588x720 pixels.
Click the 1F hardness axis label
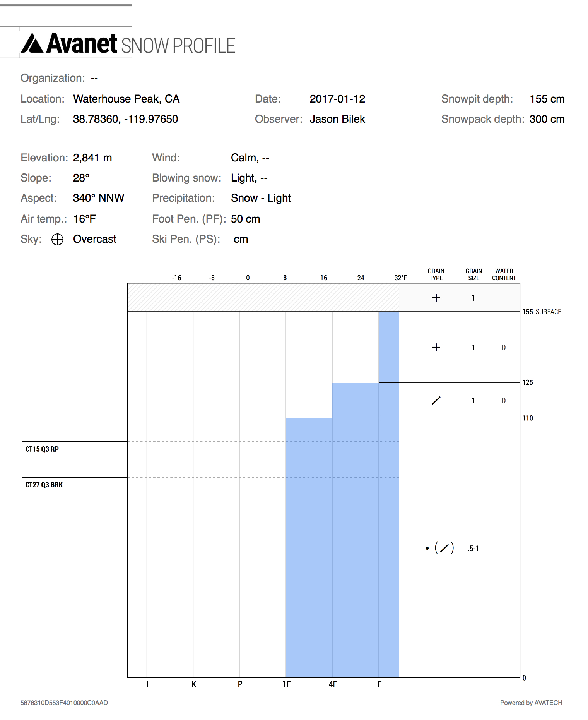286,684
